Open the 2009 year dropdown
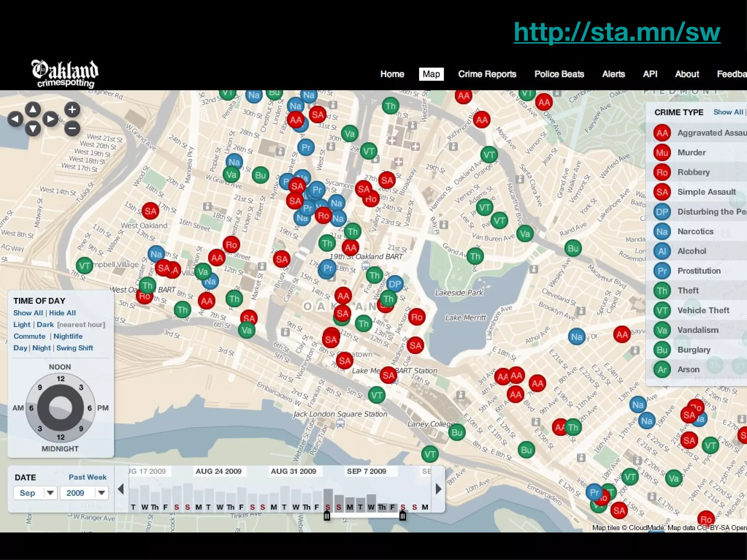This screenshot has width=747, height=560. tap(84, 493)
